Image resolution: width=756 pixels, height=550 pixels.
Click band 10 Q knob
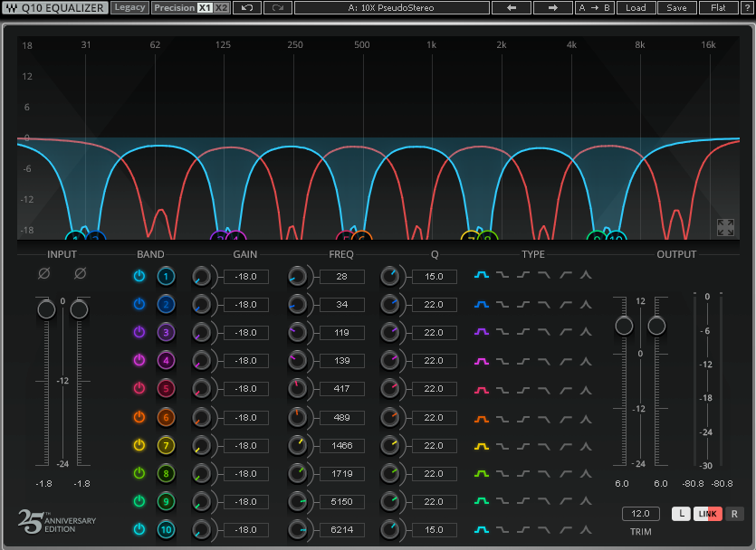tap(389, 530)
